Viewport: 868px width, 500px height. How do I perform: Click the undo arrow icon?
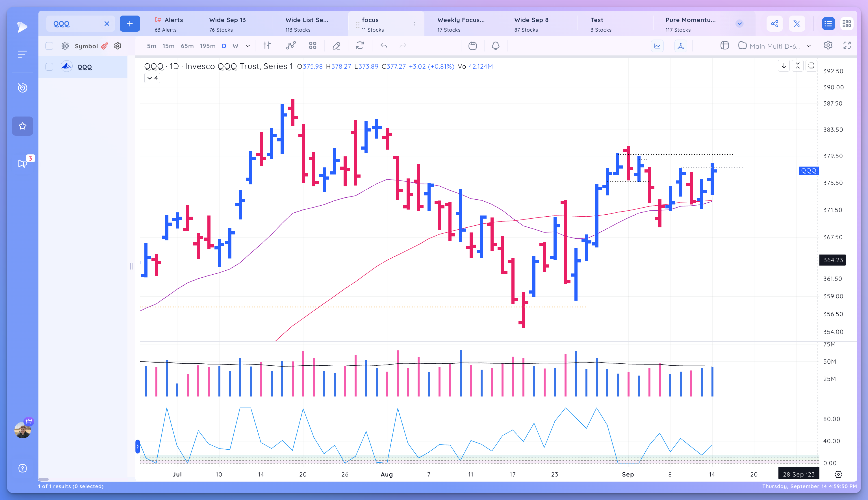coord(384,46)
